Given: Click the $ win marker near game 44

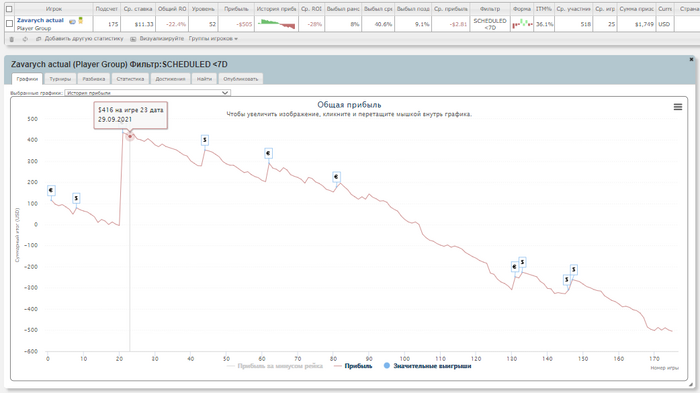Looking at the screenshot, I should pos(205,140).
